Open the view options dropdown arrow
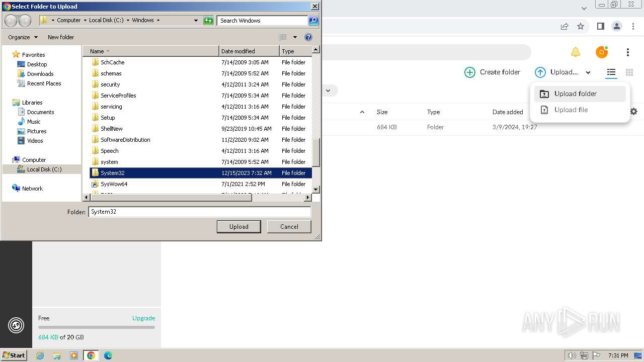This screenshot has width=644, height=362. point(295,37)
